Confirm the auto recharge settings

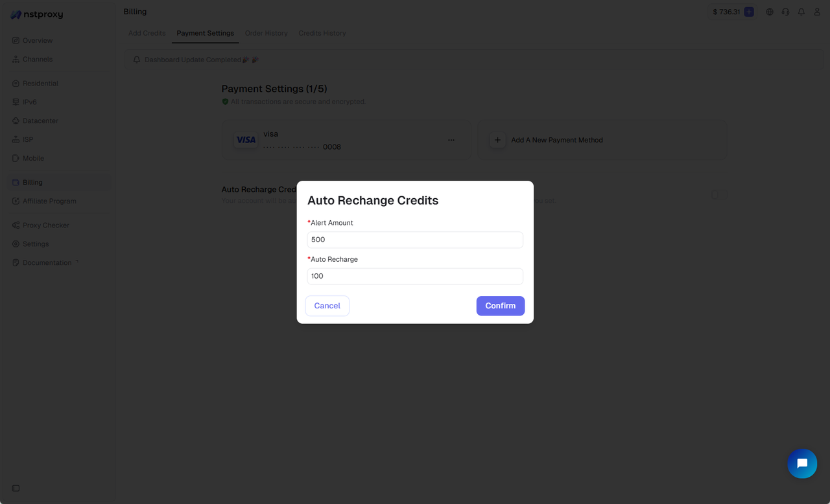coord(500,305)
